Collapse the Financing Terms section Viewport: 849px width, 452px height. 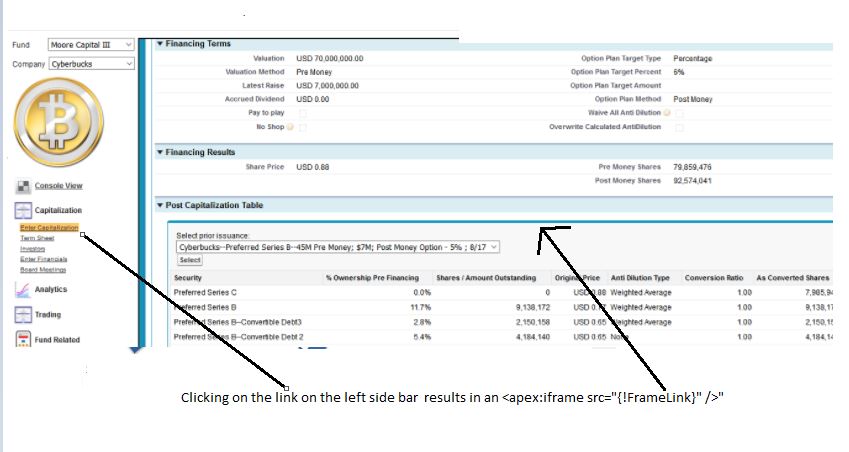pyautogui.click(x=160, y=43)
